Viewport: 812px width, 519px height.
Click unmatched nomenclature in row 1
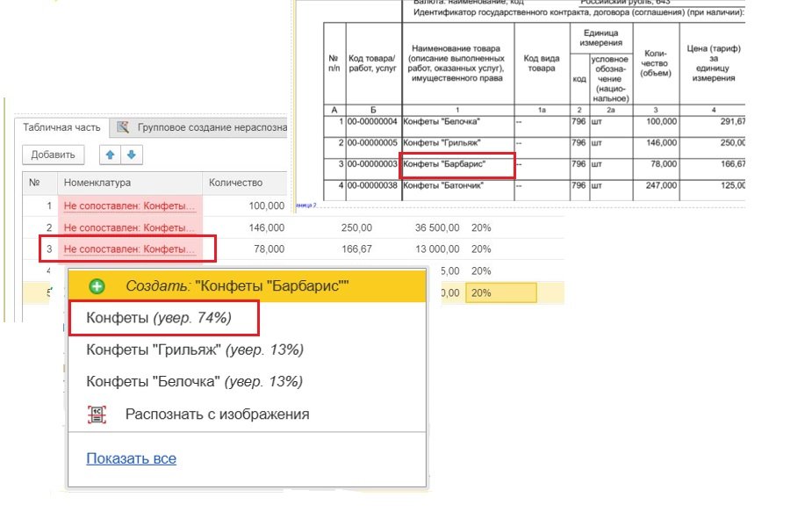[x=129, y=205]
